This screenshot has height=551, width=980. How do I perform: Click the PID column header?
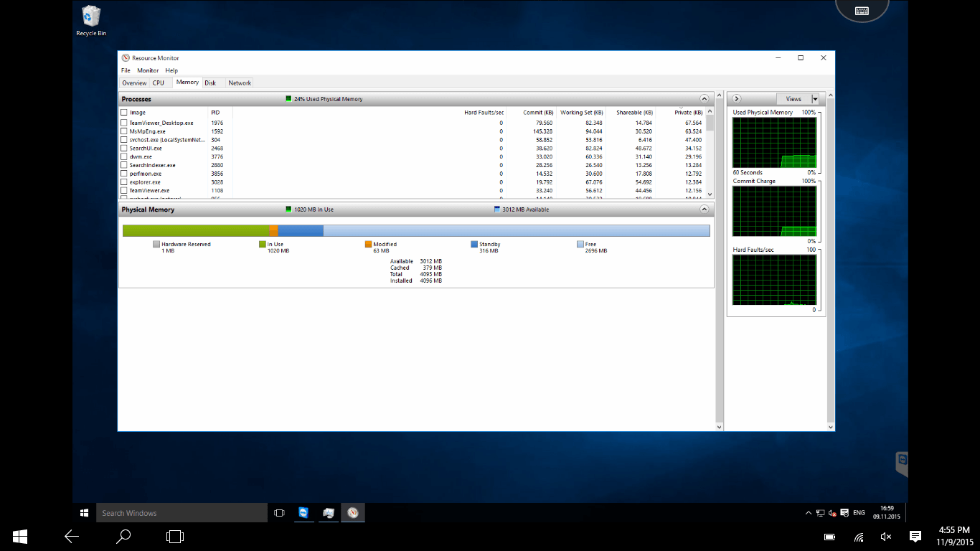pyautogui.click(x=215, y=112)
